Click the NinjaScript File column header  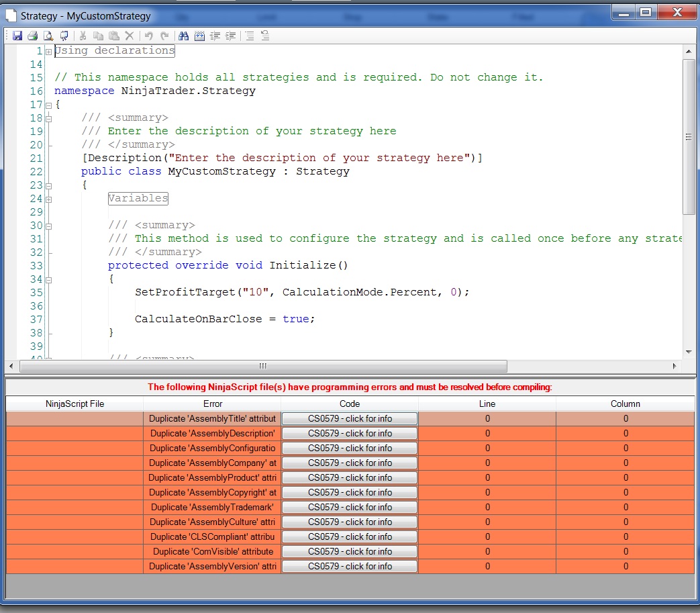74,404
